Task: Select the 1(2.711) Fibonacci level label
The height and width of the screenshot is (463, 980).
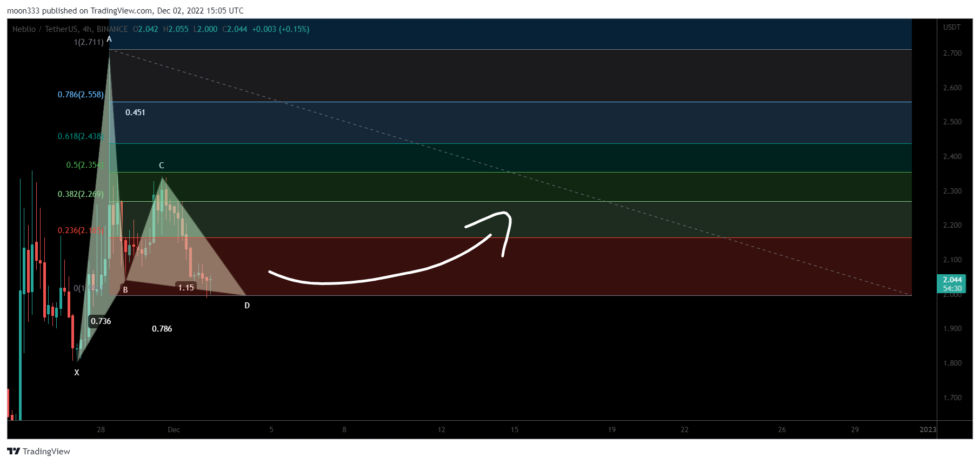Action: 89,42
